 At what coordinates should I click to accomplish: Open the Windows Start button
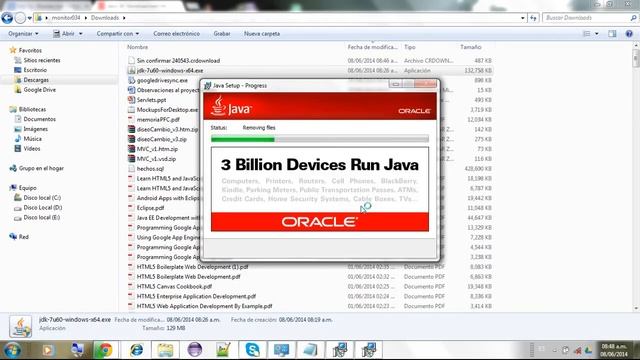tap(12, 350)
